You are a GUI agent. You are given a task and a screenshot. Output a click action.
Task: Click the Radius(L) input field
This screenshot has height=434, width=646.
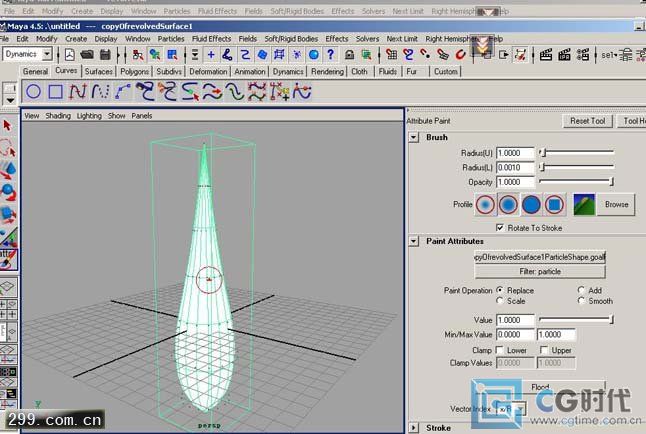pos(515,167)
